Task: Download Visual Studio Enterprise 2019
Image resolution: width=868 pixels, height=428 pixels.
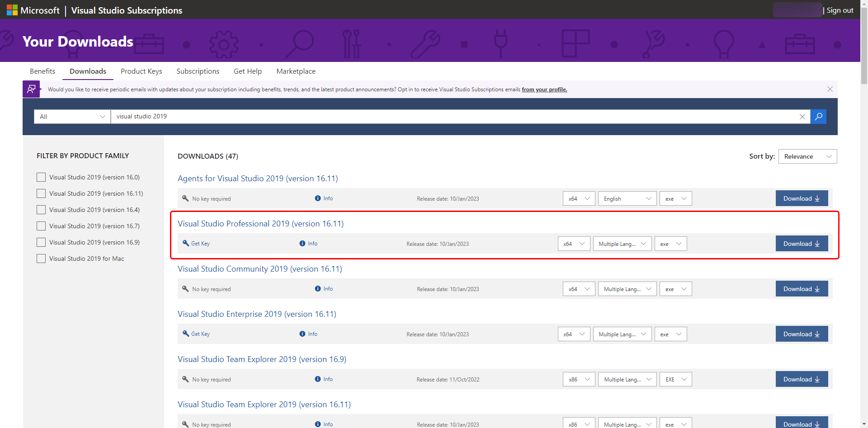Action: (802, 334)
